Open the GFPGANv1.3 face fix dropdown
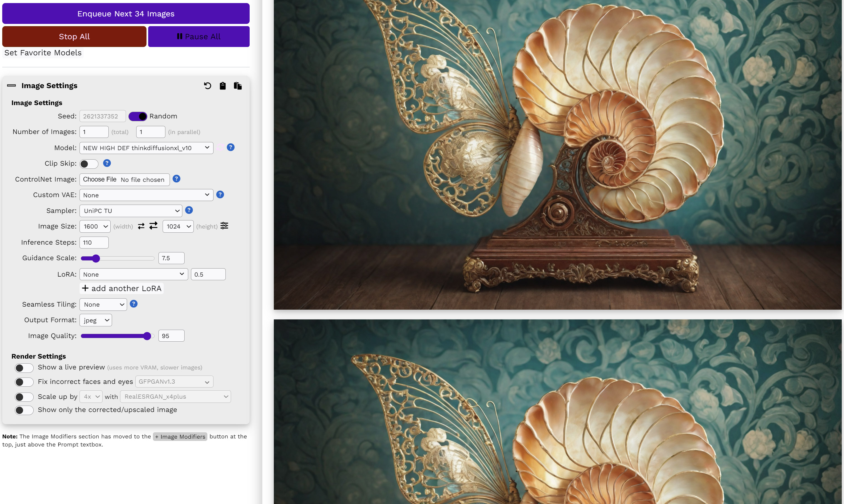Viewport: 844px width, 504px height. click(x=174, y=381)
